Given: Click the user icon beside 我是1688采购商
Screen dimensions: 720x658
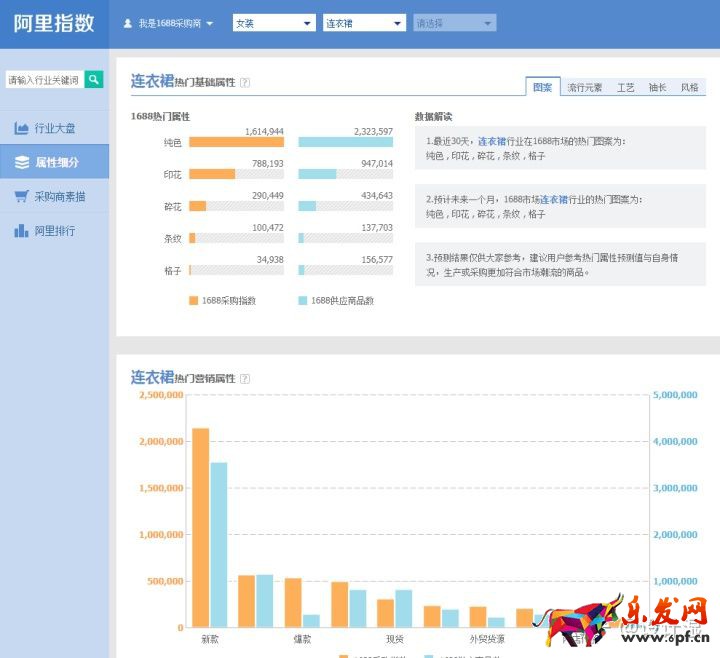Looking at the screenshot, I should [128, 23].
